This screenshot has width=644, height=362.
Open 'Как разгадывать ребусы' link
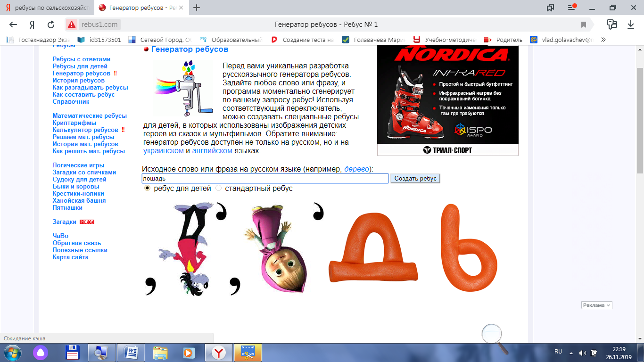(x=91, y=88)
